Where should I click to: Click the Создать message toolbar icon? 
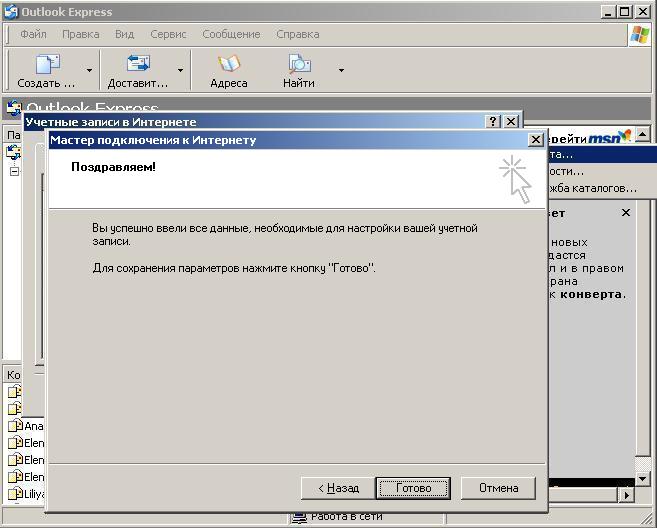(47, 70)
